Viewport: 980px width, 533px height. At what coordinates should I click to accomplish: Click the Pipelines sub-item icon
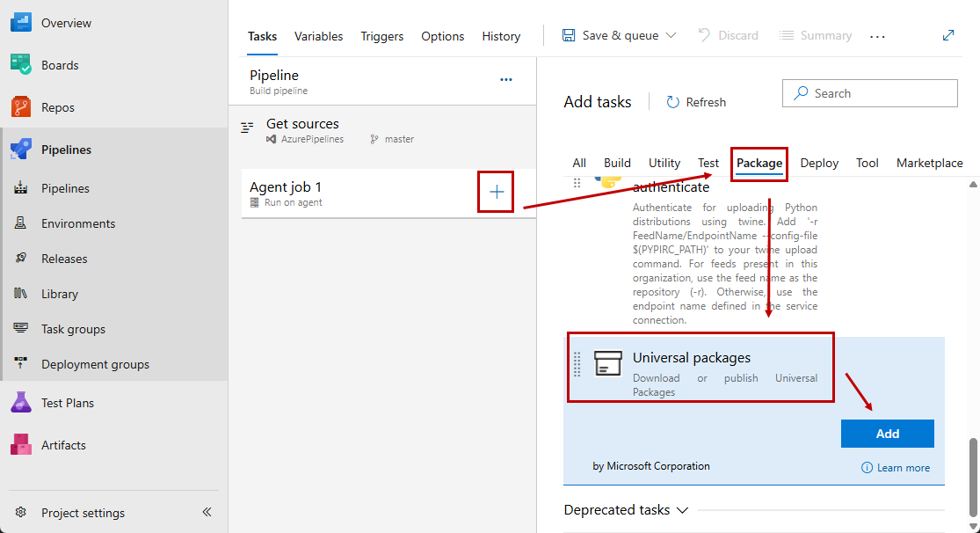pyautogui.click(x=20, y=187)
